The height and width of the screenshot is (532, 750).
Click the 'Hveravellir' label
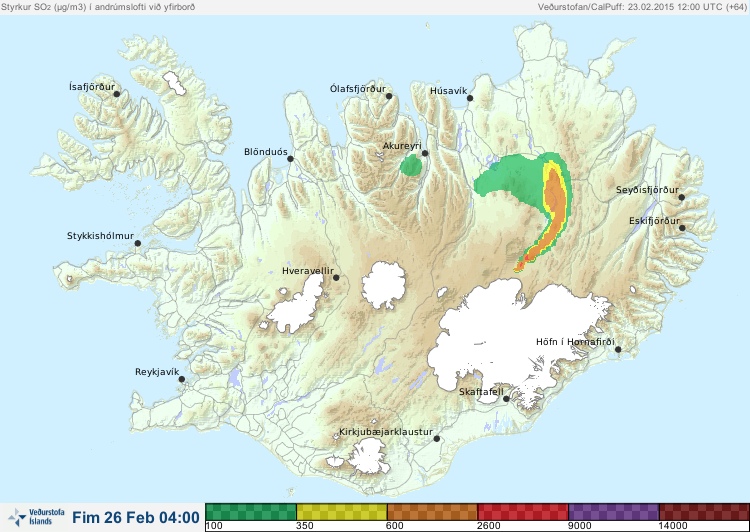pos(308,271)
